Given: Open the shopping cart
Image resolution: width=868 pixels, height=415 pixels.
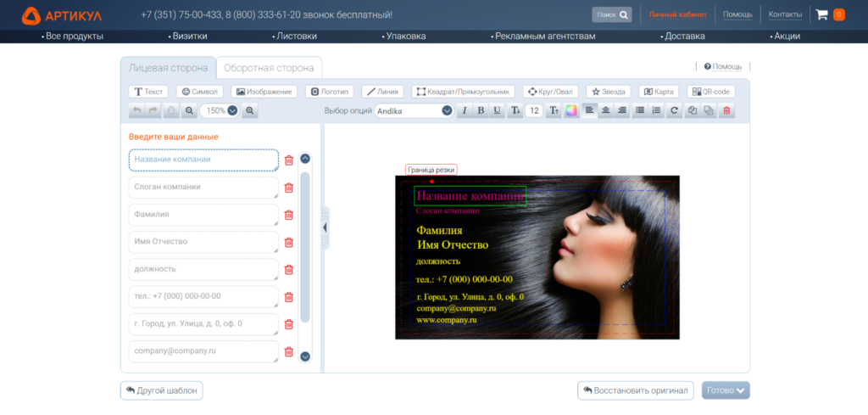Looking at the screenshot, I should point(821,14).
